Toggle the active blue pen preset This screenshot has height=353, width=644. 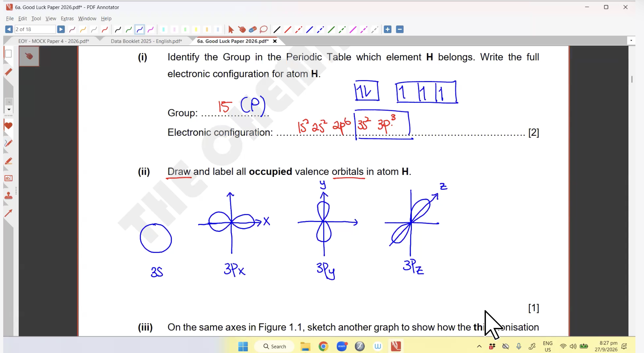139,29
